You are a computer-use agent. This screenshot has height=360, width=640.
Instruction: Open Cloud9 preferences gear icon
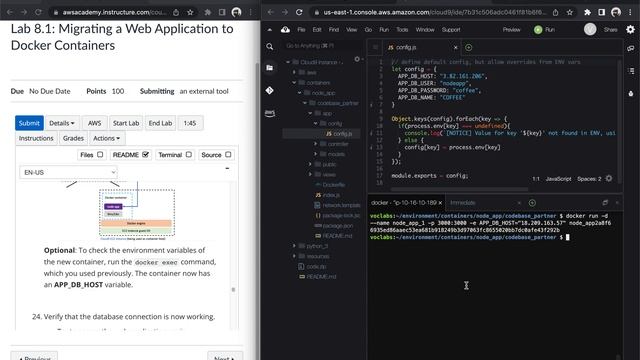click(631, 29)
